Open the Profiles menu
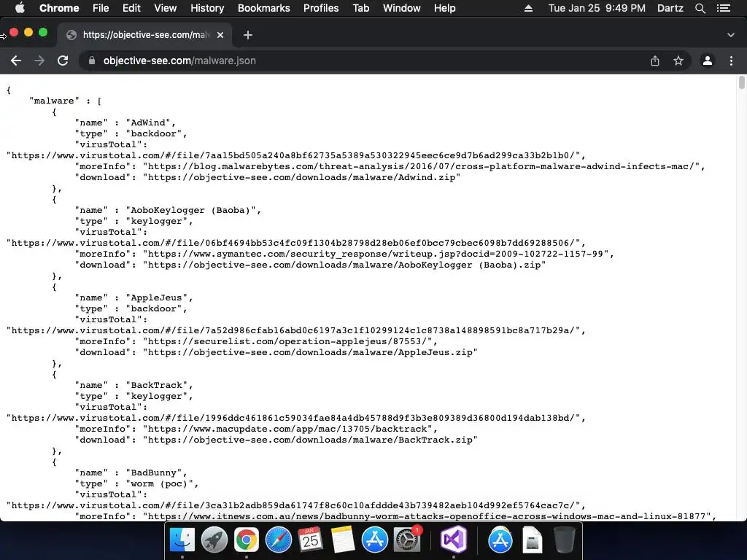The width and height of the screenshot is (747, 560). coord(321,8)
